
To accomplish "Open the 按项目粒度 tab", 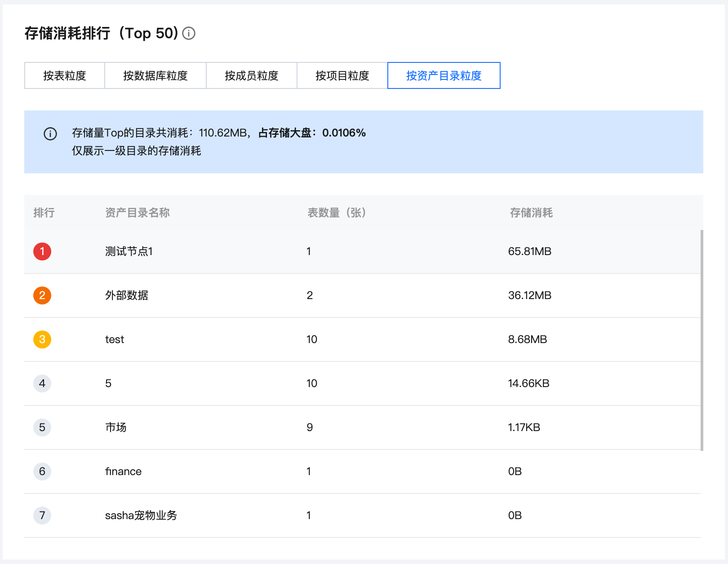I will (342, 75).
